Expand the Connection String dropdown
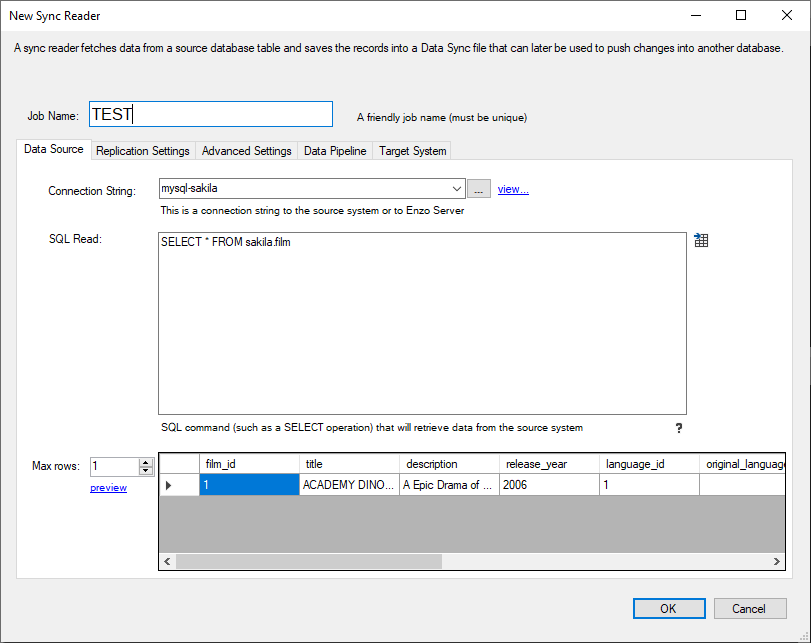Screen dimensions: 811x643 click(x=456, y=189)
